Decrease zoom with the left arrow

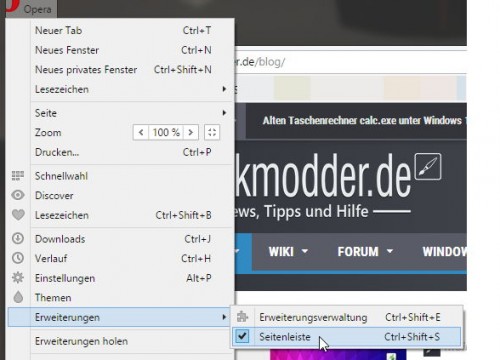[x=141, y=133]
